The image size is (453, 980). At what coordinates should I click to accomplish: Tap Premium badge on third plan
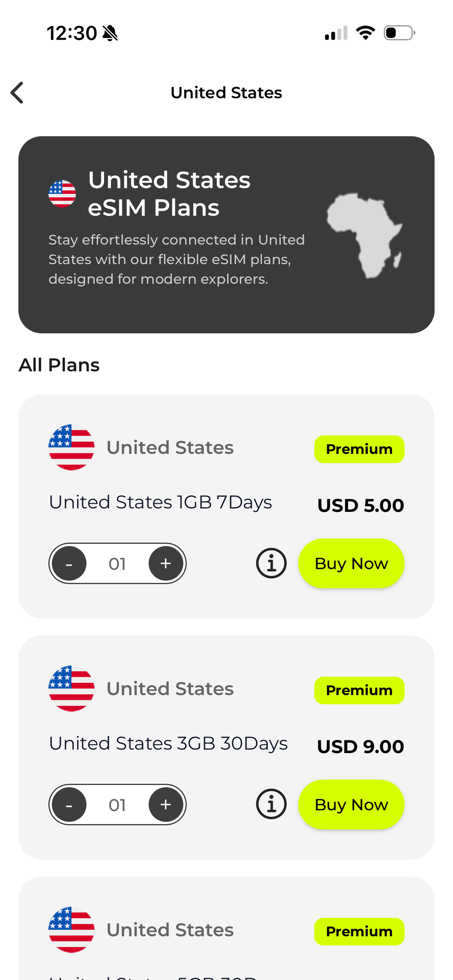(359, 932)
